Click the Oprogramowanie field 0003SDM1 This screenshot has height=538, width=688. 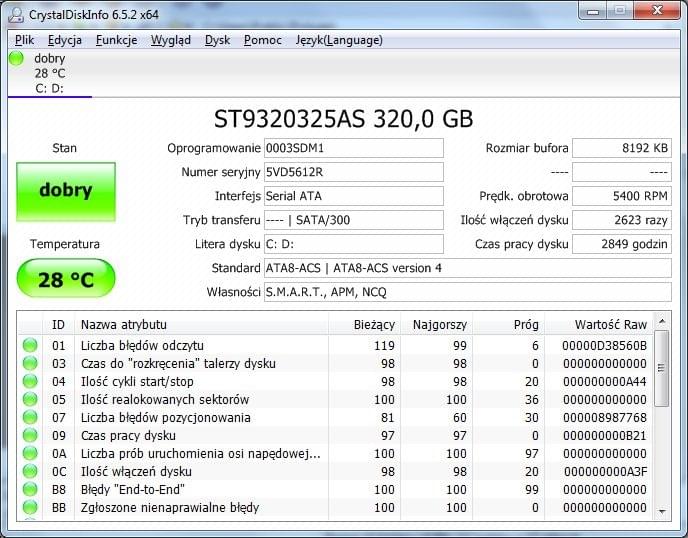pos(354,148)
